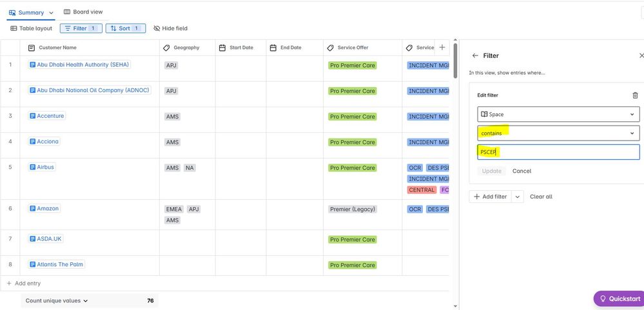Screen dimensions: 644x310
Task: Open the contains operator dropdown
Action: [558, 133]
